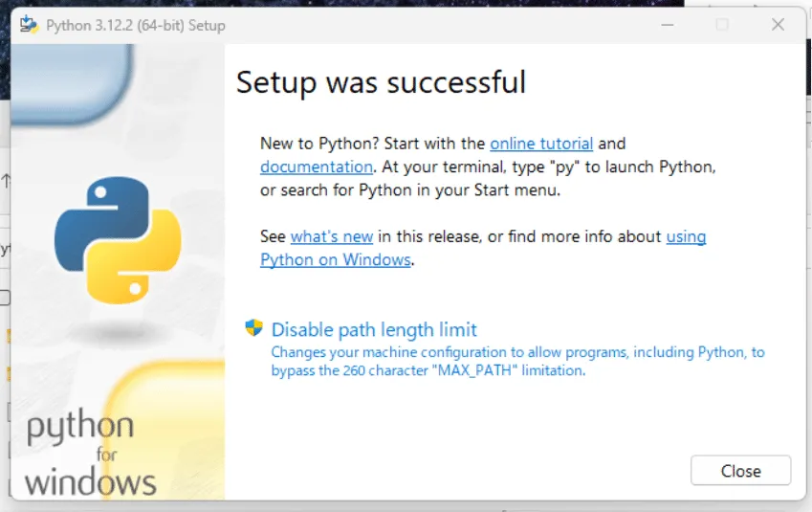The height and width of the screenshot is (512, 812).
Task: Open the online tutorial link
Action: [x=541, y=143]
